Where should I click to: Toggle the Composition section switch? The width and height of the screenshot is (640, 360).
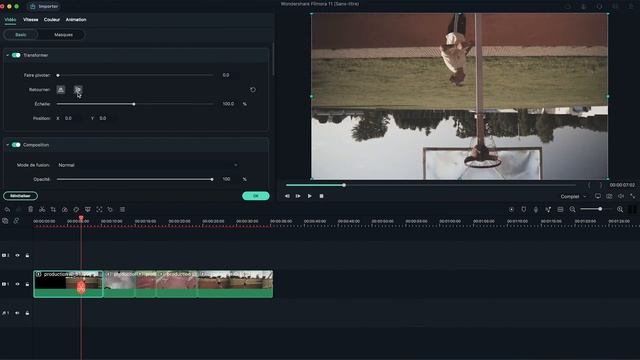(16, 145)
